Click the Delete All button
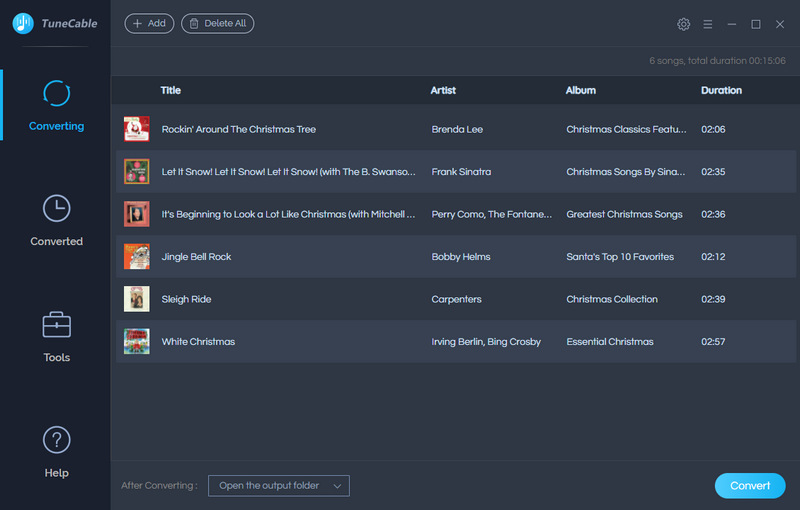Screen dimensions: 800x510 pos(217,23)
